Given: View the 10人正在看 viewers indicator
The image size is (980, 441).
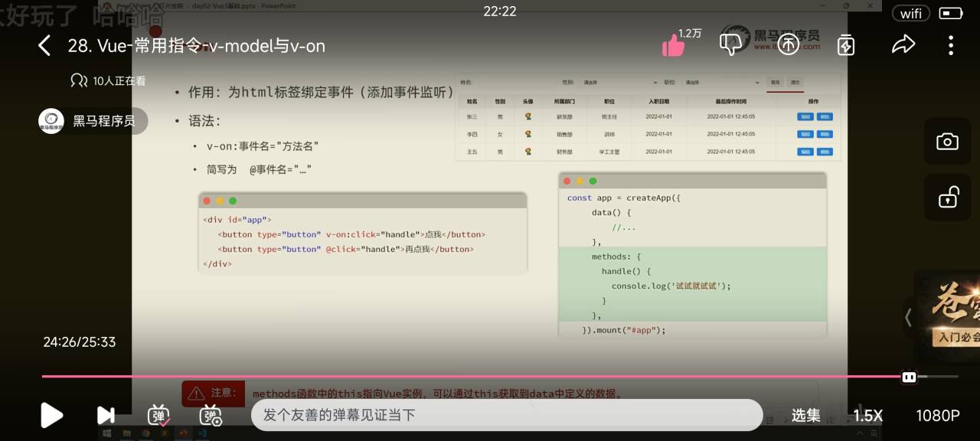Looking at the screenshot, I should [x=108, y=80].
